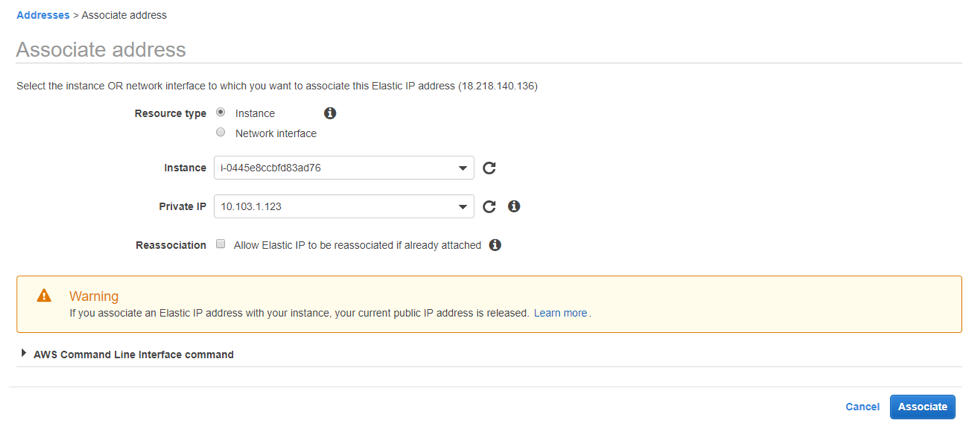The height and width of the screenshot is (439, 974).
Task: Click the Reassociation info icon
Action: point(495,245)
